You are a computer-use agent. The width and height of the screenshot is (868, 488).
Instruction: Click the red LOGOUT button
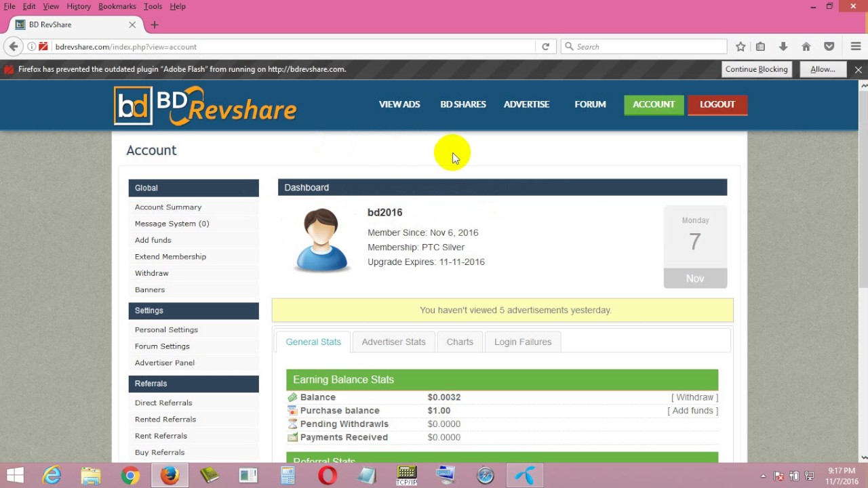[717, 104]
